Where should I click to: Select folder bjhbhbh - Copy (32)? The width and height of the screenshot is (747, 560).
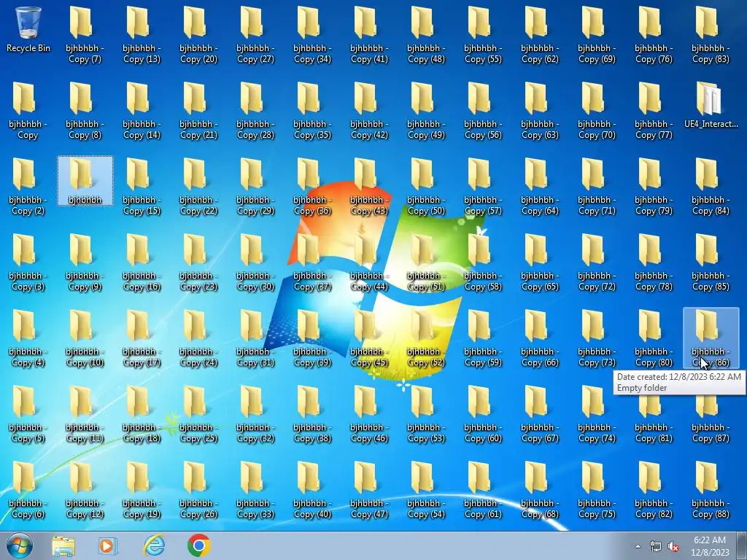tap(255, 414)
